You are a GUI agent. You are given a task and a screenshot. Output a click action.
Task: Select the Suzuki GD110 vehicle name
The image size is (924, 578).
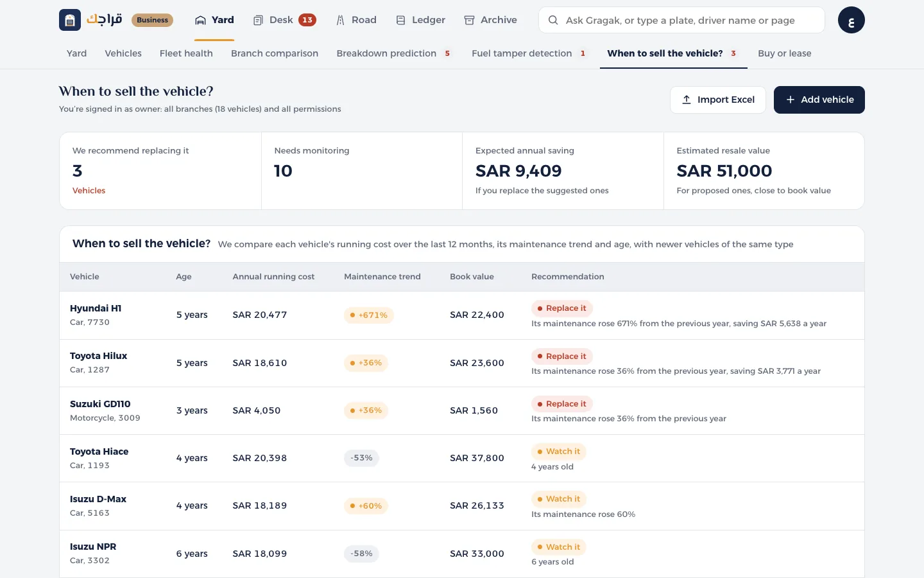[100, 404]
